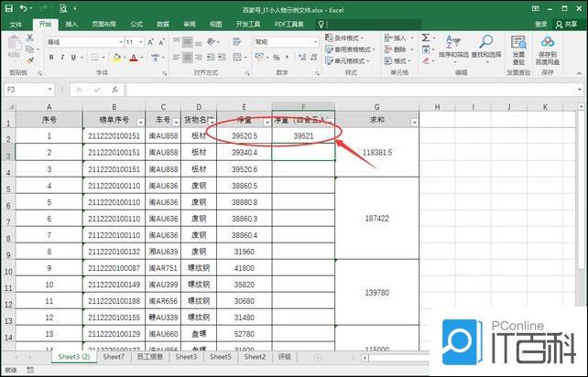Switch to the 插入 ribbon tab
The image size is (588, 377).
tap(71, 25)
